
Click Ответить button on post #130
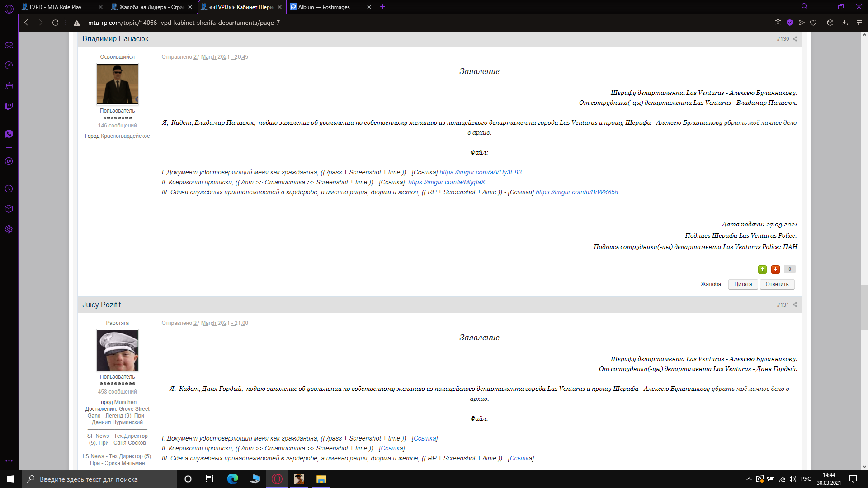[777, 284]
